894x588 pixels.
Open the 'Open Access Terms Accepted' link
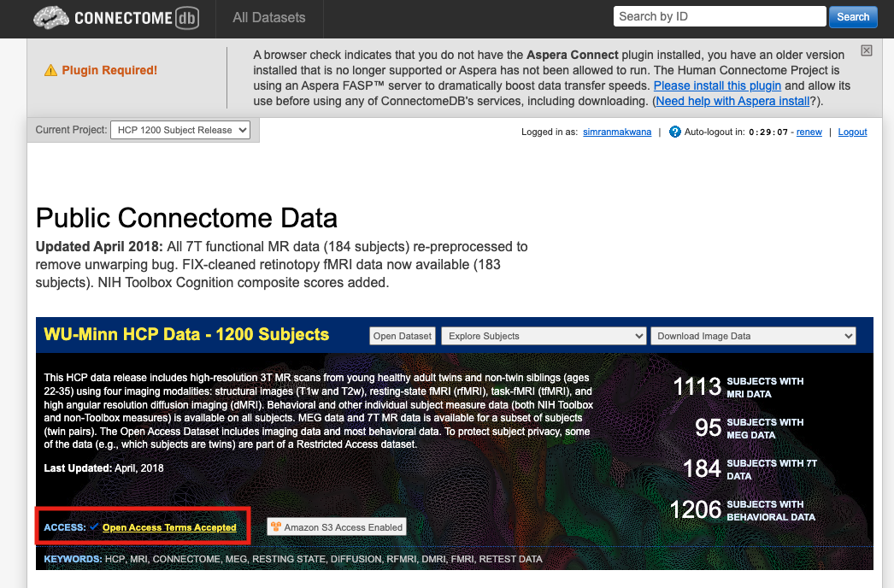click(x=169, y=527)
